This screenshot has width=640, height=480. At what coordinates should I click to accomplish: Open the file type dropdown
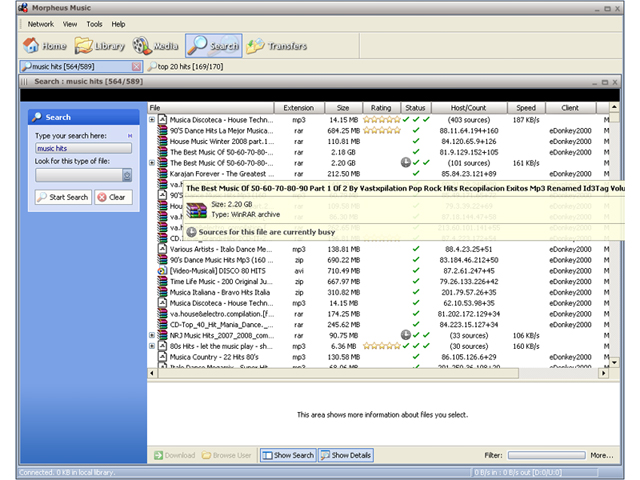click(x=127, y=175)
